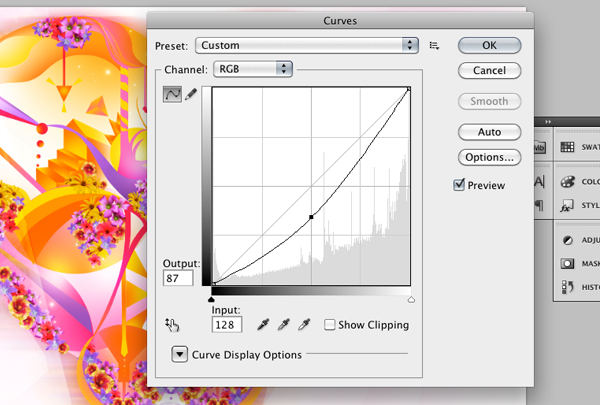This screenshot has height=405, width=600.
Task: Pick the black point eyedropper
Action: pyautogui.click(x=263, y=325)
